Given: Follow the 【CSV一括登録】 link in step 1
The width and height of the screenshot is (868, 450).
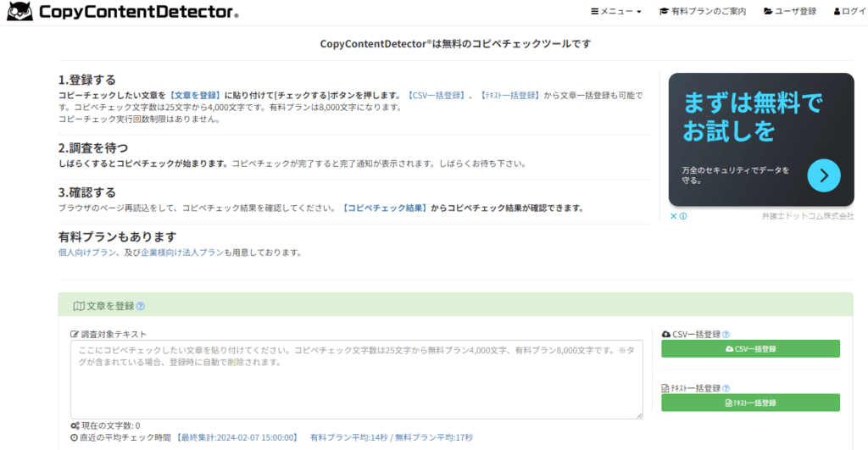Looking at the screenshot, I should 437,96.
